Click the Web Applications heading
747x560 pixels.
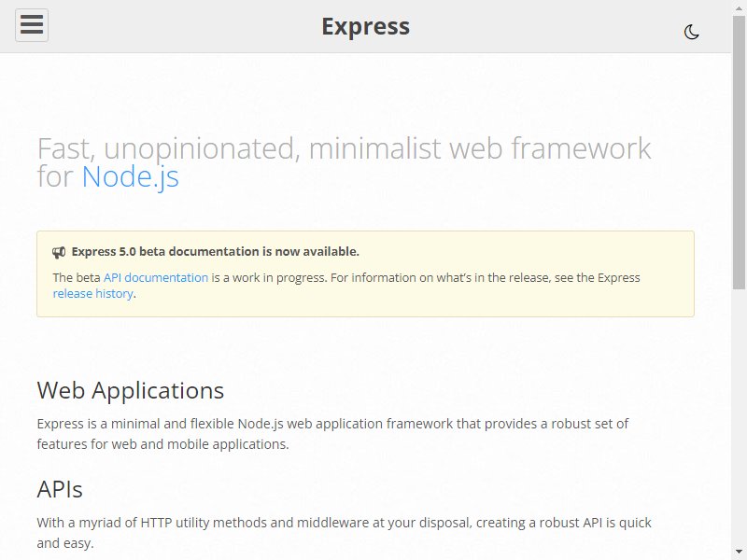pos(130,390)
